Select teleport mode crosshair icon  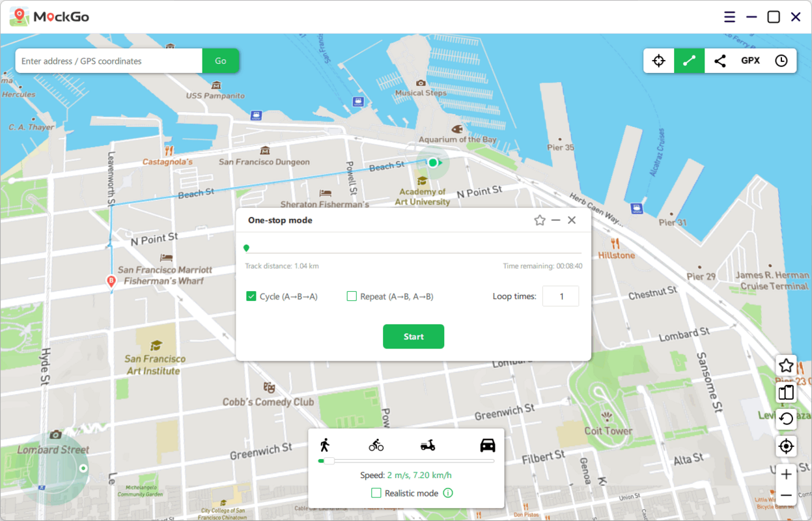click(658, 61)
